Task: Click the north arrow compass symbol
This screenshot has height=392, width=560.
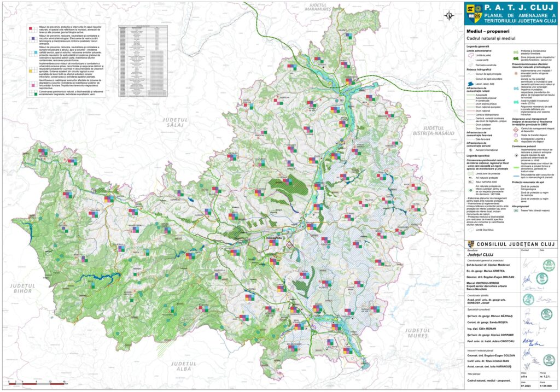Action: (450, 14)
